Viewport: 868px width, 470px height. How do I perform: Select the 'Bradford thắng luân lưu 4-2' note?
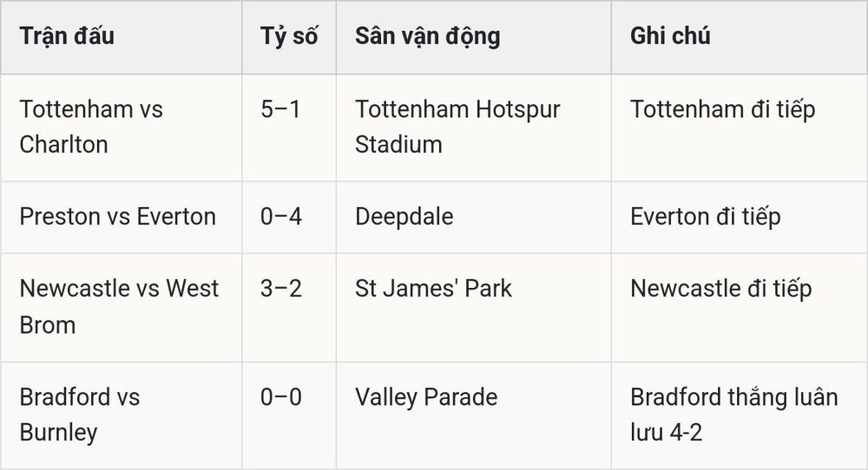(734, 415)
